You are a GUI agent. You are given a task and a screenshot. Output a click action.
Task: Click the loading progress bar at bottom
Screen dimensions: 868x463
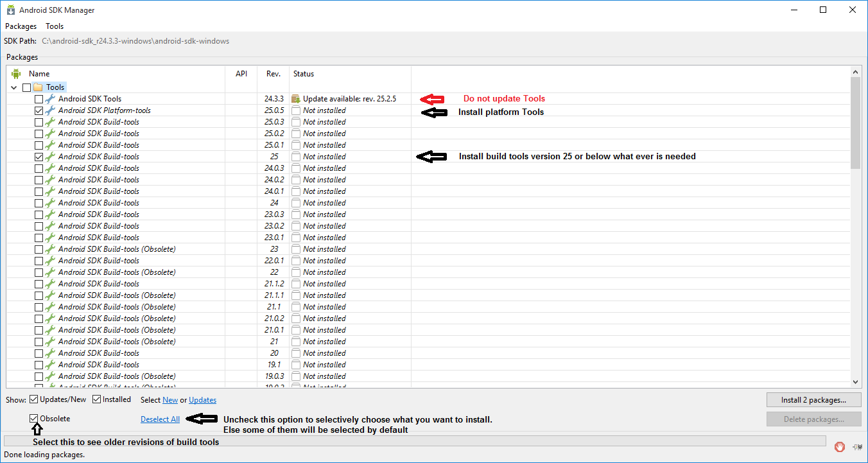(415, 441)
